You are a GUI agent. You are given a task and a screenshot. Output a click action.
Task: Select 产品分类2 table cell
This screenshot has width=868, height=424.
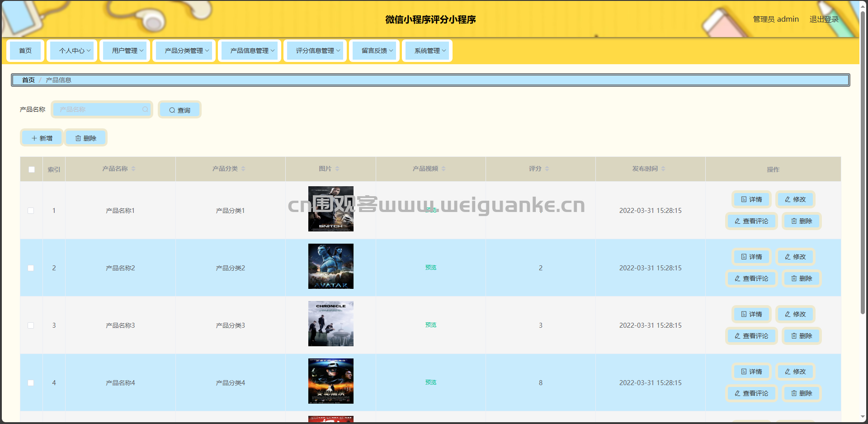(x=231, y=268)
